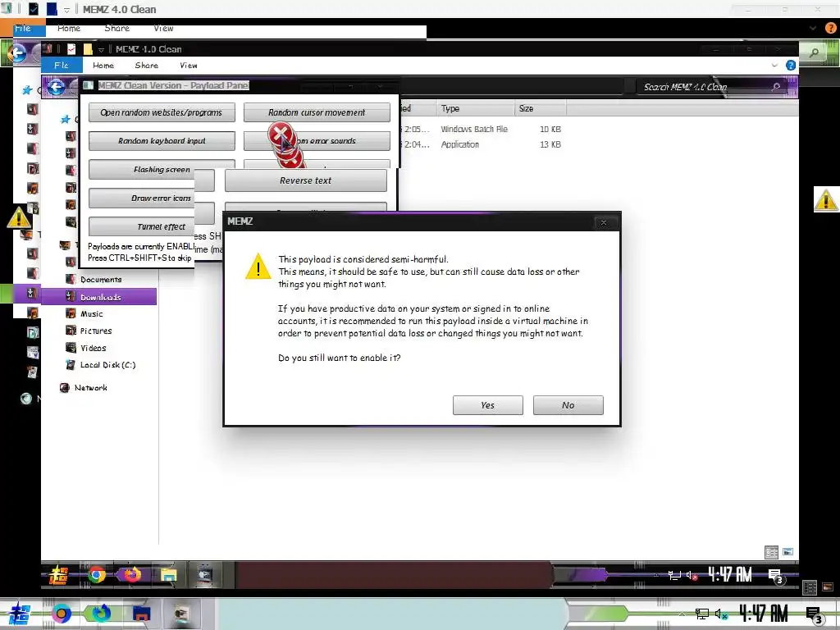Select MEMZ app on outer taskbar
Viewport: 840px width, 630px height.
181,614
